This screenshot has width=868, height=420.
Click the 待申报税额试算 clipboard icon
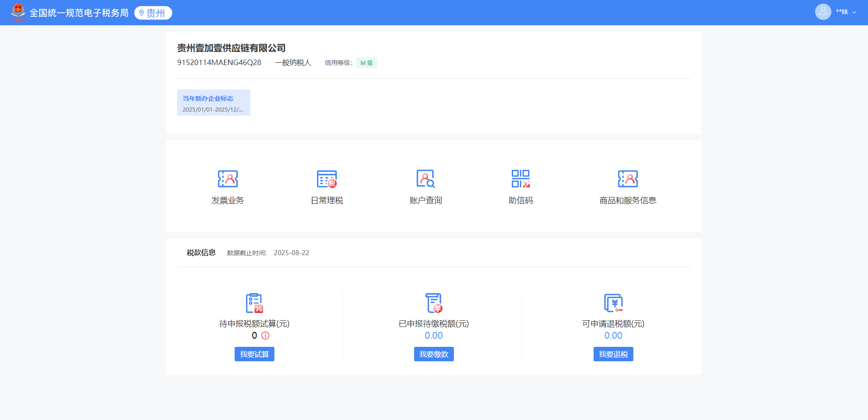click(254, 303)
